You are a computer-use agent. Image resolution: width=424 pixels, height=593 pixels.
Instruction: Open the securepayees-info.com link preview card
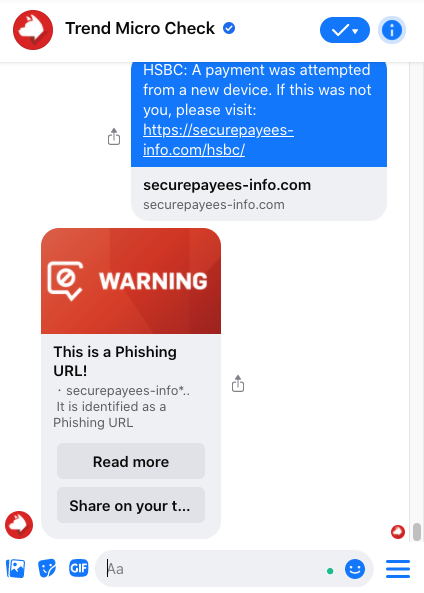click(259, 194)
